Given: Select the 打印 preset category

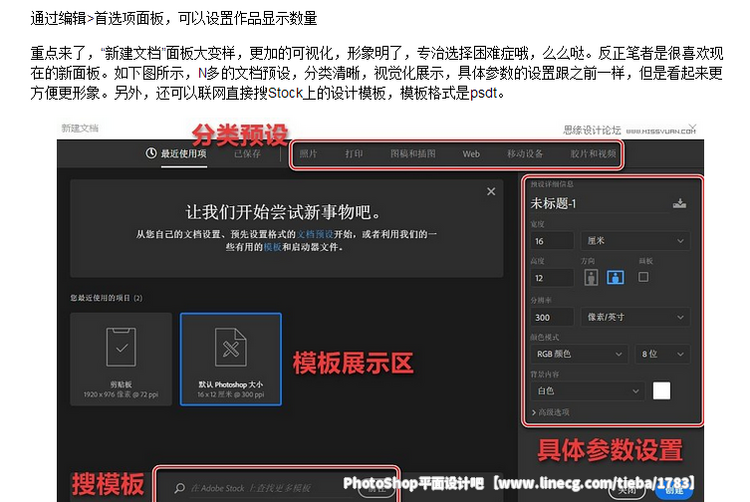Looking at the screenshot, I should (x=354, y=153).
